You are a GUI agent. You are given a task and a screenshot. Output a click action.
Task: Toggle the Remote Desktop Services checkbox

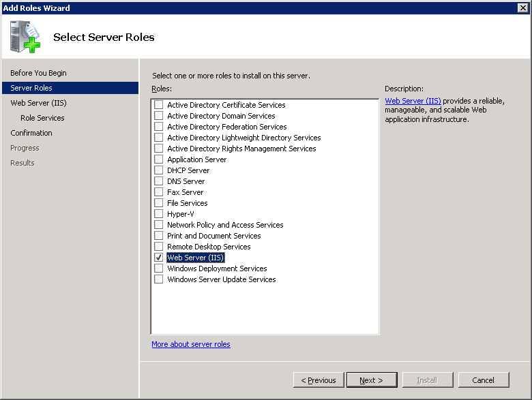coord(159,247)
